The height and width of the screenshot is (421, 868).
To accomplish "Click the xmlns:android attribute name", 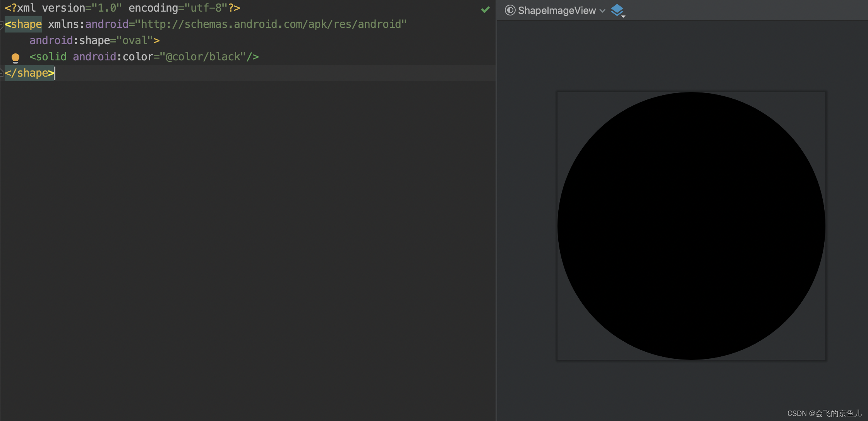I will coord(88,24).
